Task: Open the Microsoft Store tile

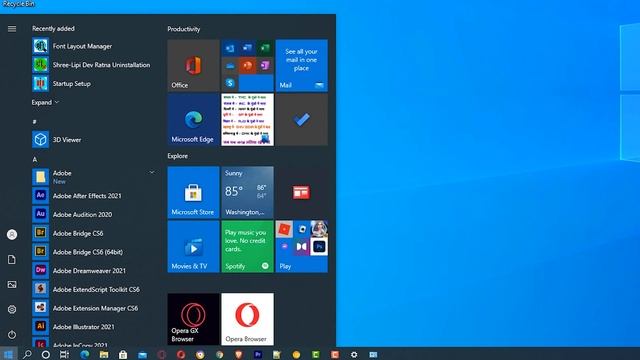Action: [x=193, y=192]
